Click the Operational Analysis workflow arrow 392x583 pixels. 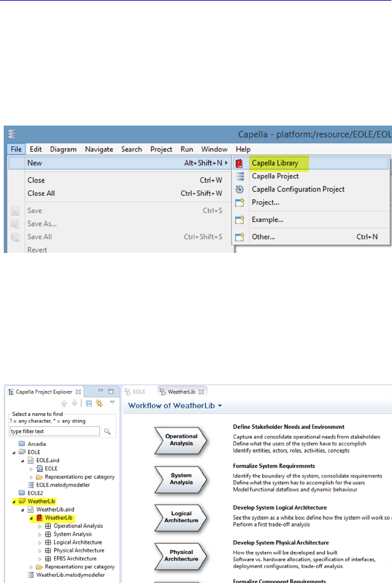pos(181,440)
